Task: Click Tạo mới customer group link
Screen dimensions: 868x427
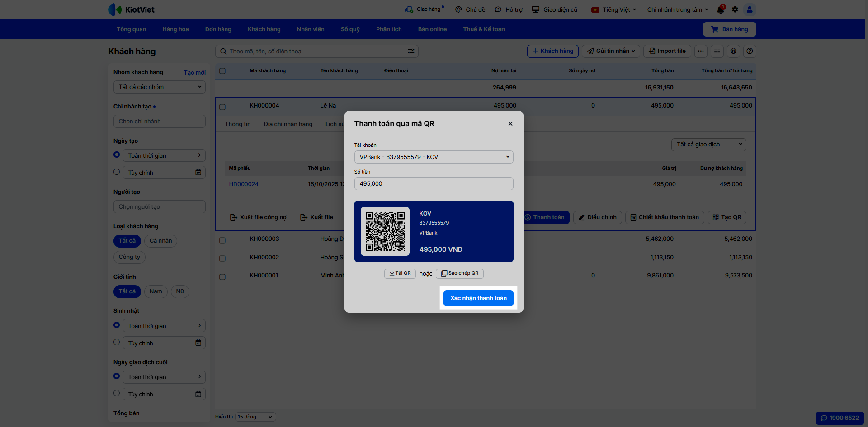Action: click(x=195, y=73)
